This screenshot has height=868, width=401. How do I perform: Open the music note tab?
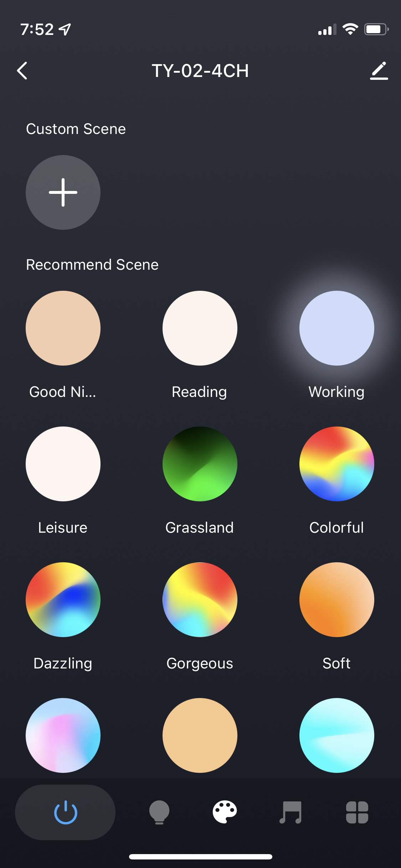[x=291, y=812]
